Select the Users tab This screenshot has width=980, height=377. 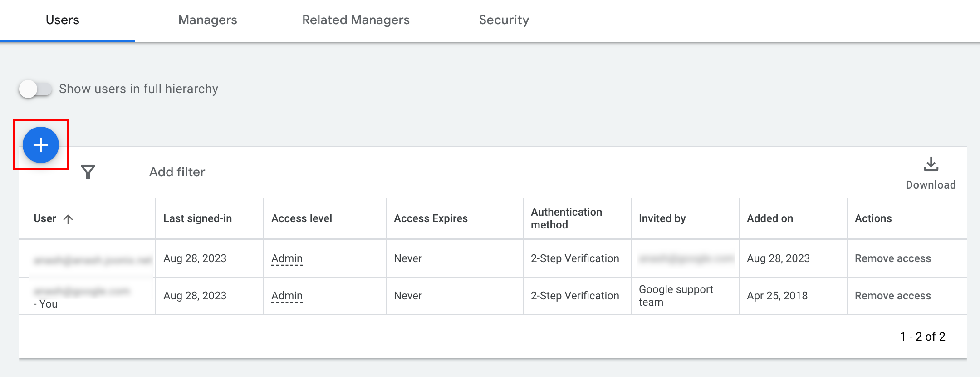63,20
